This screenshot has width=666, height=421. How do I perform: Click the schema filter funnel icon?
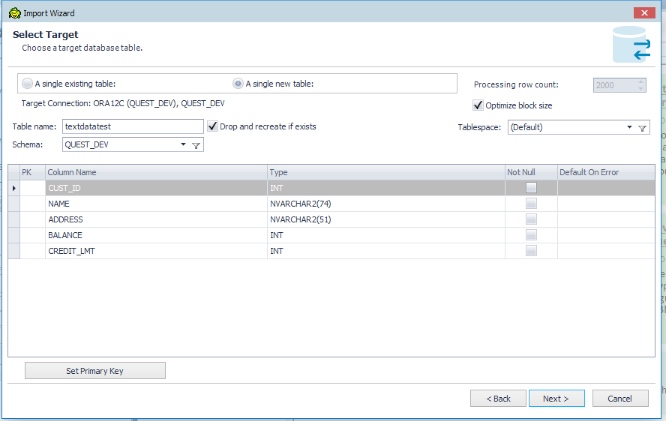[197, 145]
